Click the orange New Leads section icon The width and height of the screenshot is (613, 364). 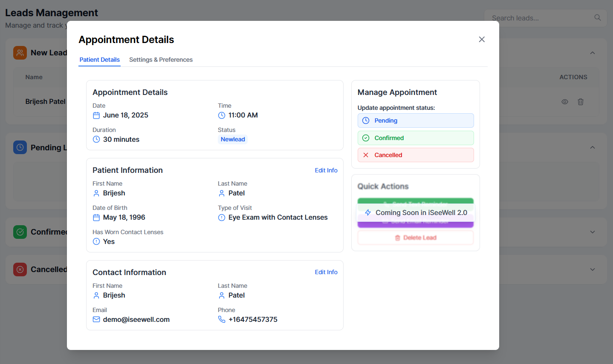(x=20, y=53)
